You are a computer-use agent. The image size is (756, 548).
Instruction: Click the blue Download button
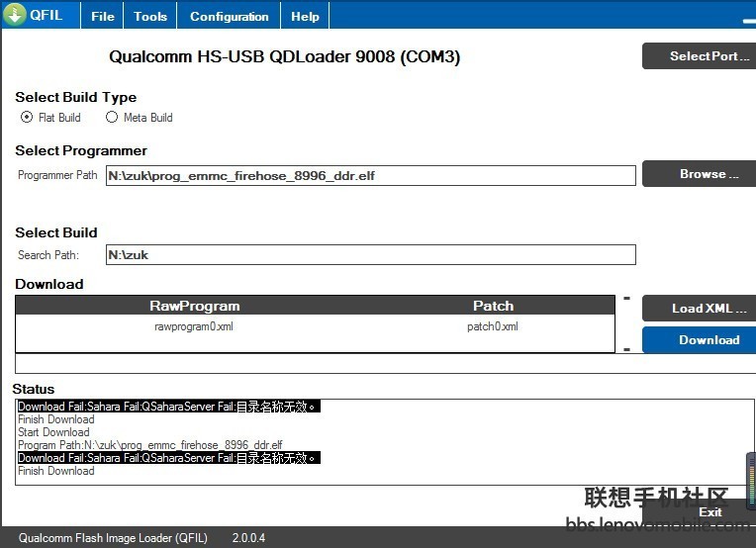point(700,340)
